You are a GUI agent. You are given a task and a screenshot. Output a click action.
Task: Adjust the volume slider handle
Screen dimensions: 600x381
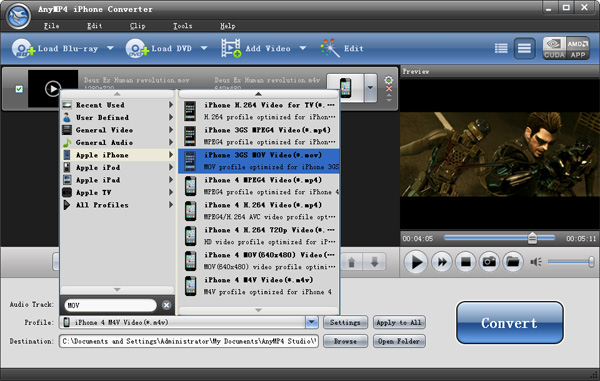[591, 262]
